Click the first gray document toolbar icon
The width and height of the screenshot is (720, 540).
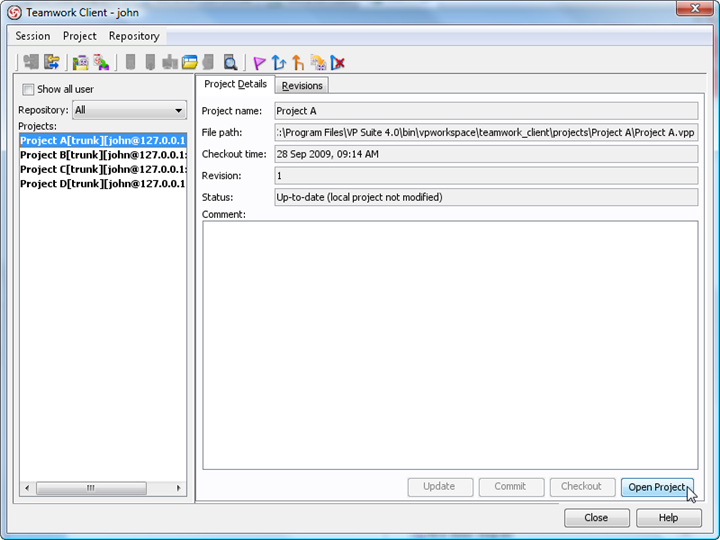[130, 62]
